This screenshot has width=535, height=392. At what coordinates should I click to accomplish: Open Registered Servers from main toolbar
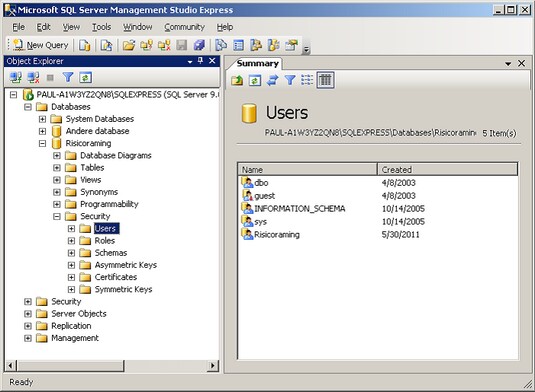[x=221, y=45]
